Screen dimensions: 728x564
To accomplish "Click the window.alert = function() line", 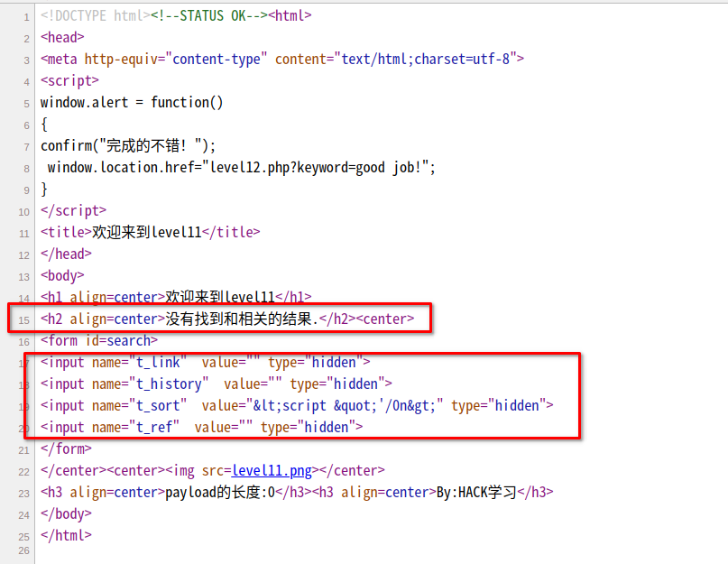I will [x=132, y=102].
